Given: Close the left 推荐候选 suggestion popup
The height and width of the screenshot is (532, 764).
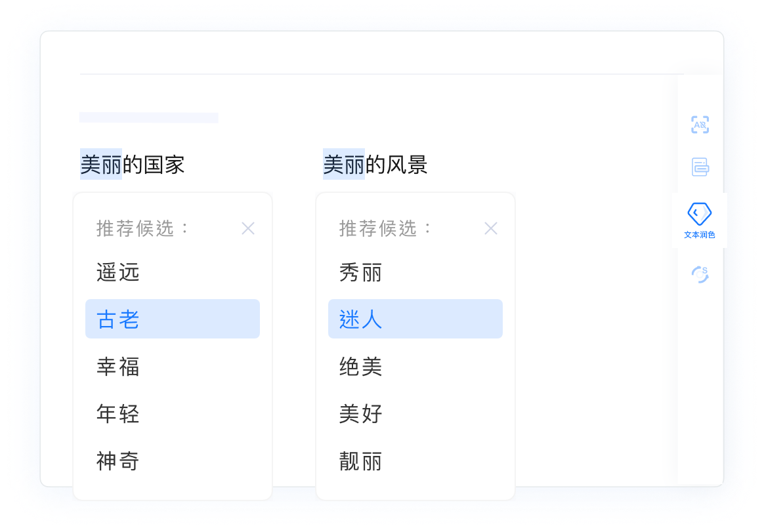Looking at the screenshot, I should click(x=248, y=228).
